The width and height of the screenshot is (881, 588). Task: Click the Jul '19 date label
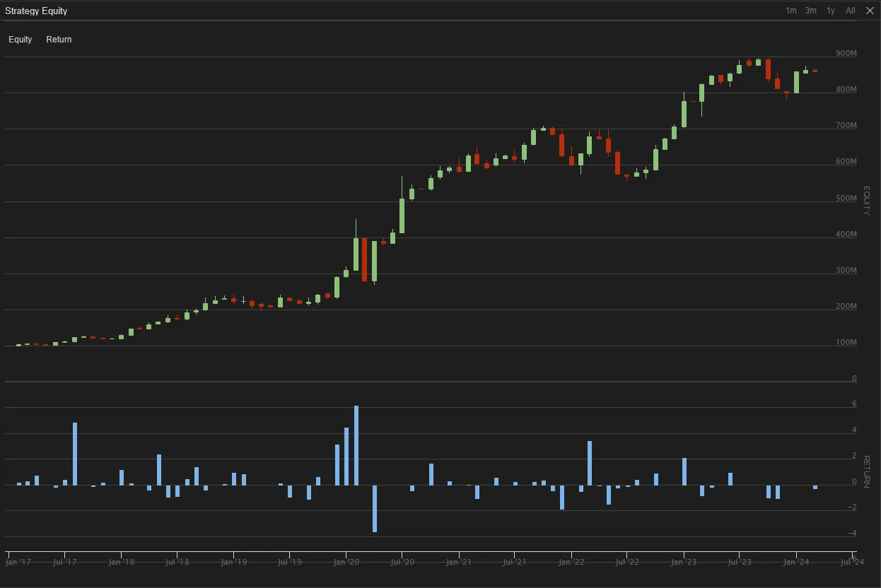tap(289, 563)
